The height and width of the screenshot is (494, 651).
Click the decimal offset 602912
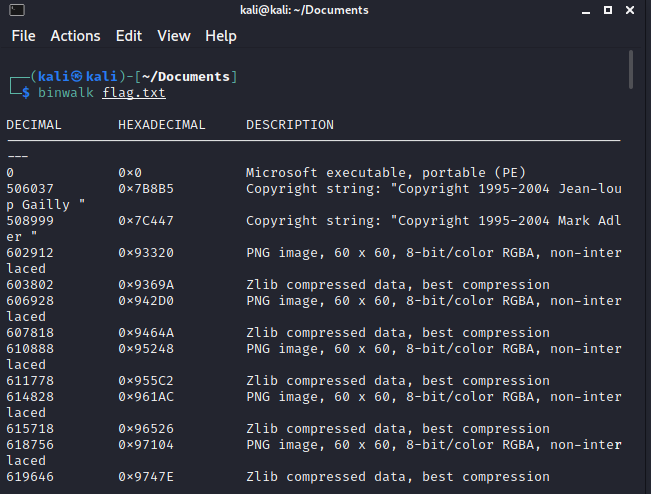[30, 253]
